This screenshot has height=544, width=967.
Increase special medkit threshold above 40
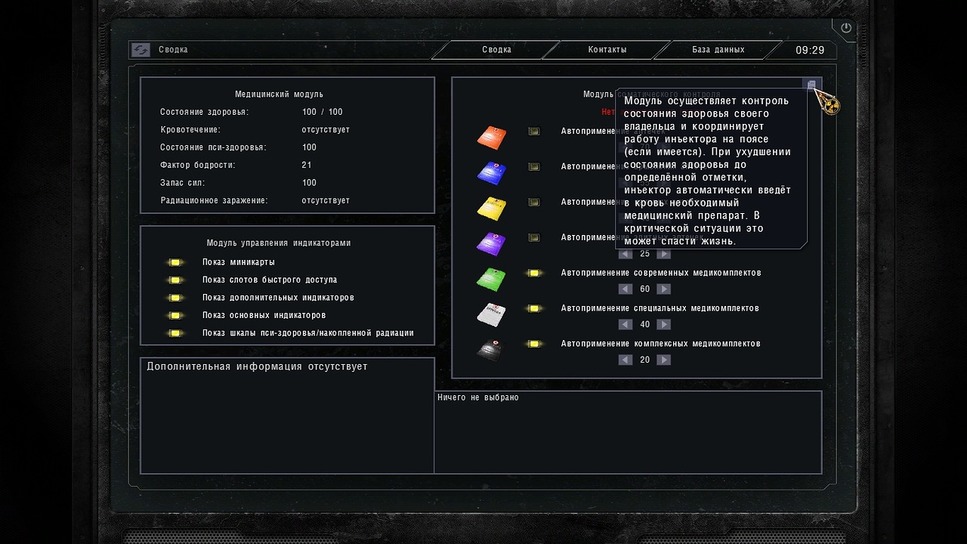(664, 324)
